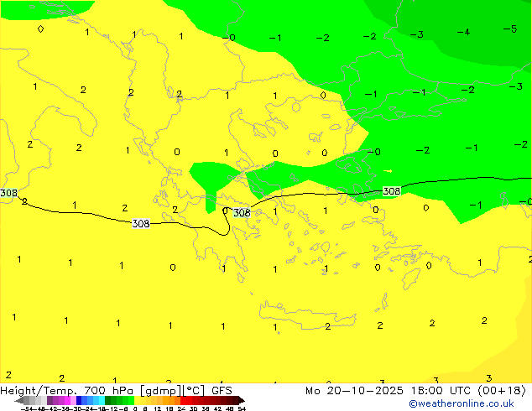Click the grey left arrow end of the legend

18,400
